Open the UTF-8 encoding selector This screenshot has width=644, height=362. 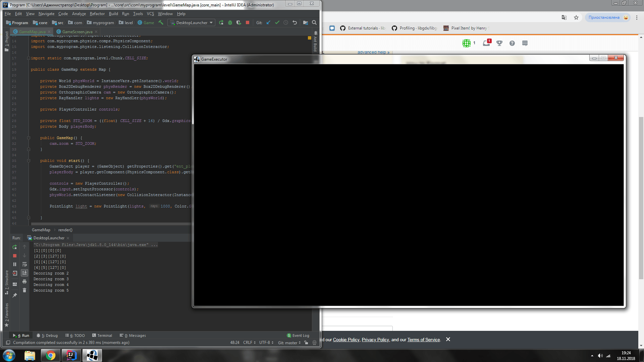point(266,343)
